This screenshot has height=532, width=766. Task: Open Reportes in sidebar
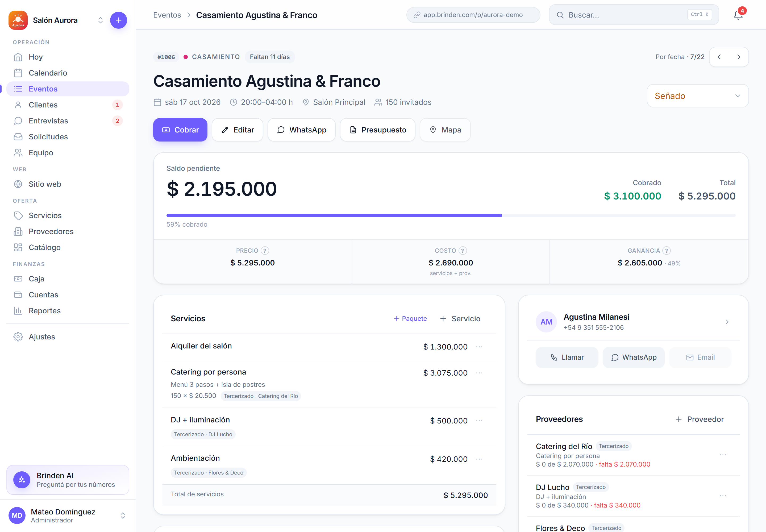coord(68,311)
